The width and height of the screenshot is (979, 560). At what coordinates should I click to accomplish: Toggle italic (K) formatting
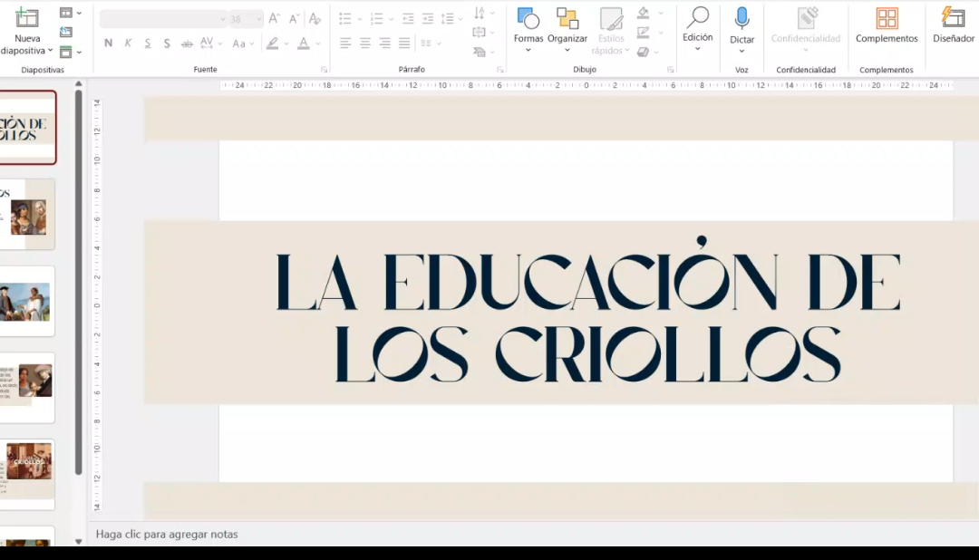(128, 43)
